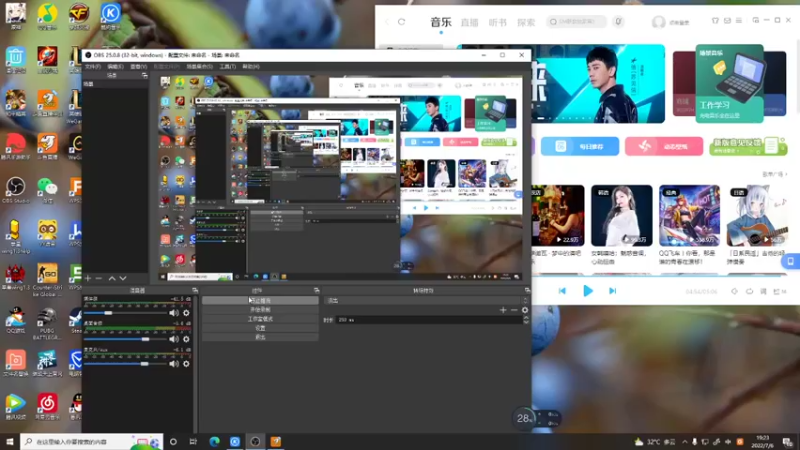Click the music app refresh icon
This screenshot has width=800, height=450.
[402, 22]
